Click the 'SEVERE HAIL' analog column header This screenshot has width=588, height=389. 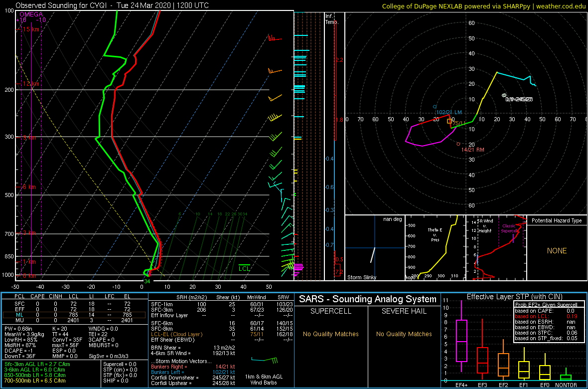(x=404, y=311)
